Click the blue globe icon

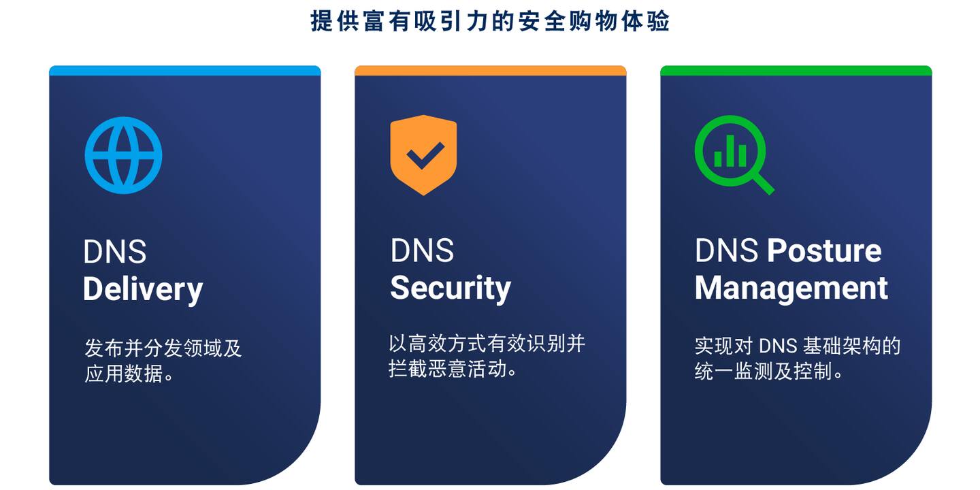(123, 155)
